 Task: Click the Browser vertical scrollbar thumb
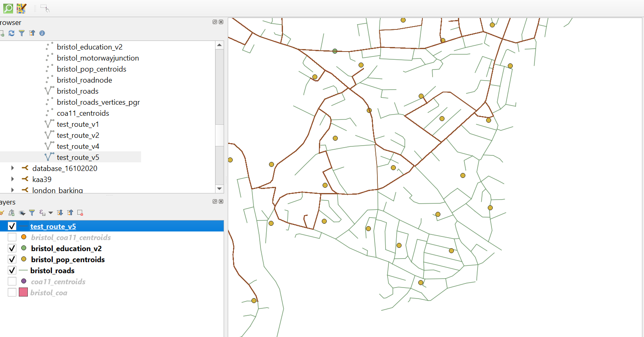click(x=220, y=135)
